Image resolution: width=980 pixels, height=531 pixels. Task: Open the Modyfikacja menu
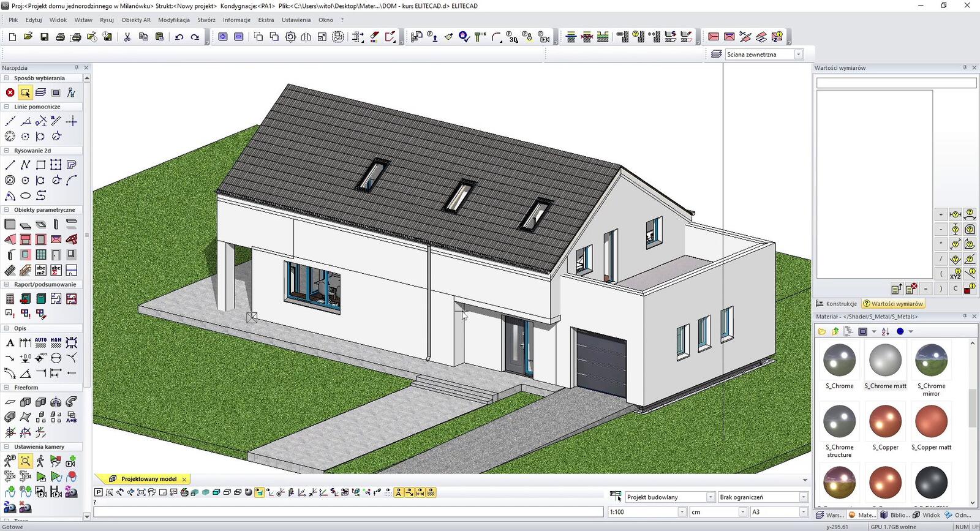point(173,20)
